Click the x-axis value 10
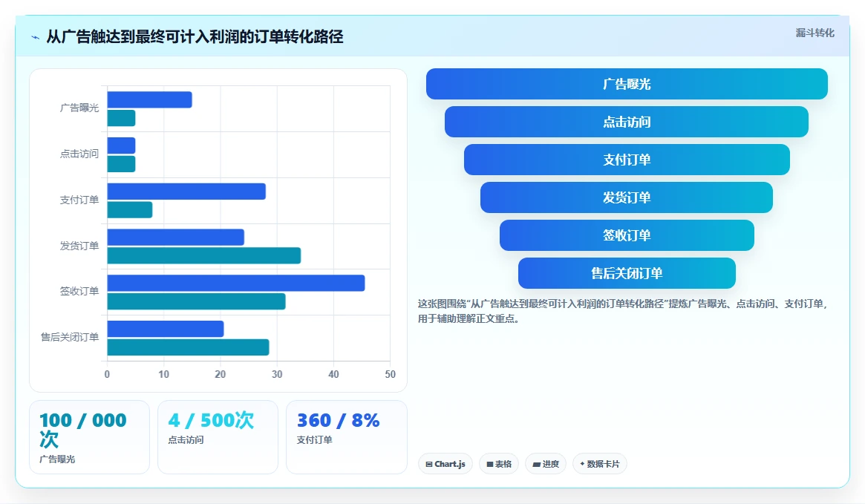Image resolution: width=865 pixels, height=504 pixels. [x=164, y=374]
